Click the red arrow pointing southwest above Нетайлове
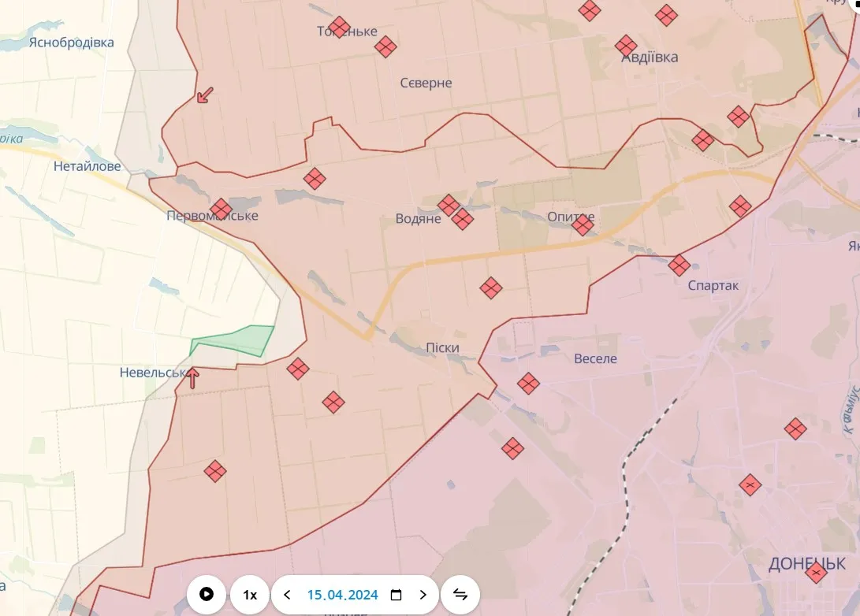The width and height of the screenshot is (860, 616). 204,96
